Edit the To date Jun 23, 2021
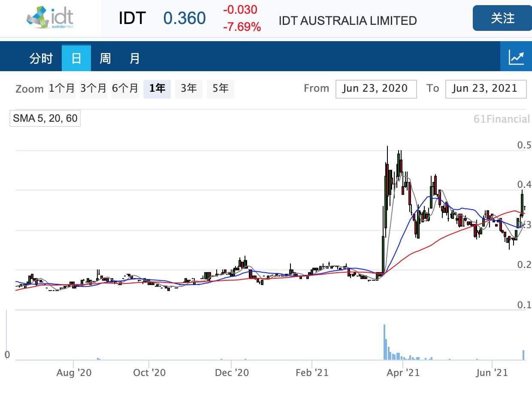 [486, 89]
